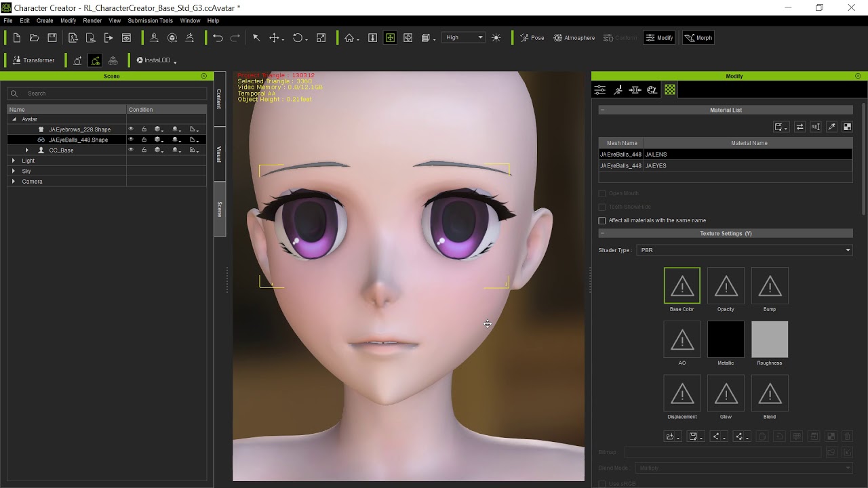Hide JAEyebrows_228.Shape with its eye icon
868x488 pixels.
(131, 129)
